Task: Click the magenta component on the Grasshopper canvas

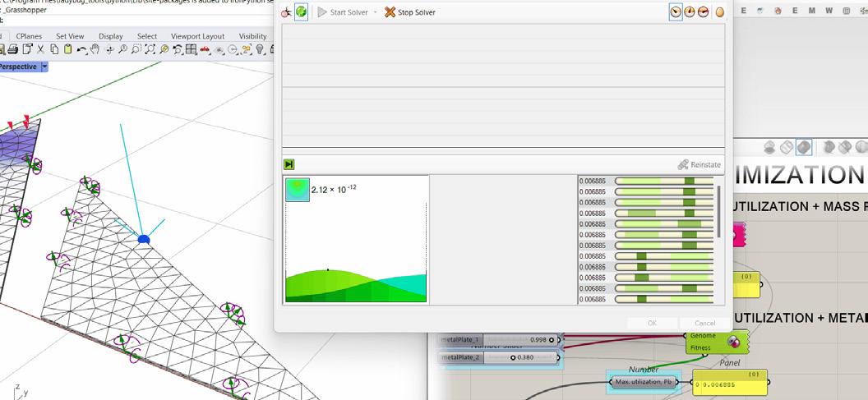Action: [x=740, y=235]
